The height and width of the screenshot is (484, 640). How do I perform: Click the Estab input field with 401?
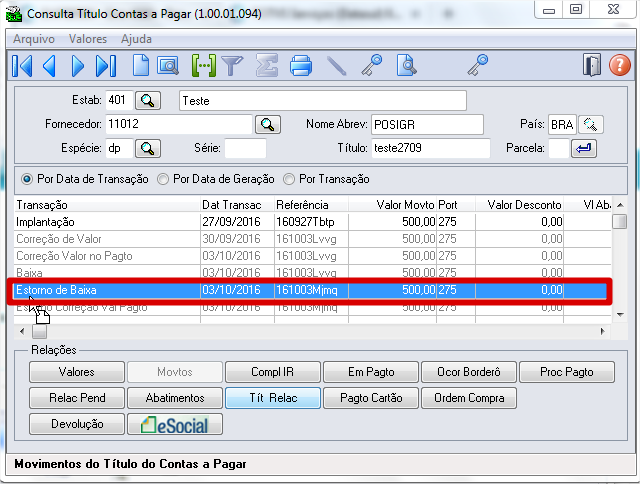119,100
